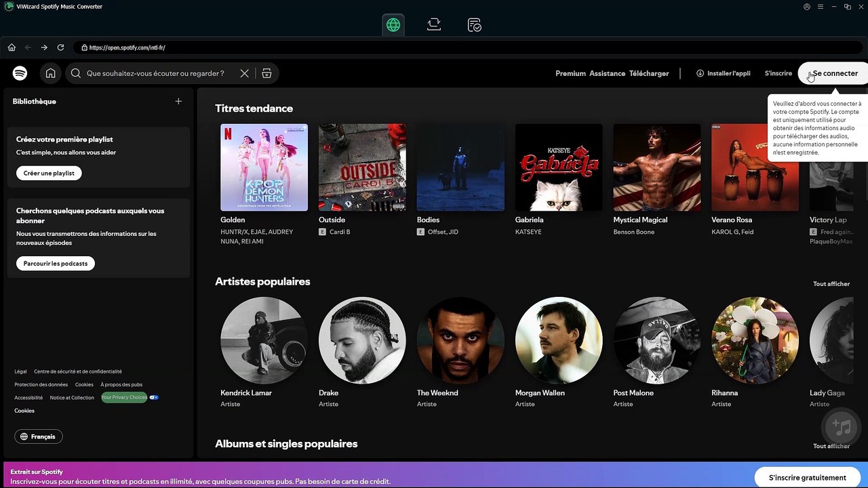
Task: Click Protection des données link
Action: [41, 384]
